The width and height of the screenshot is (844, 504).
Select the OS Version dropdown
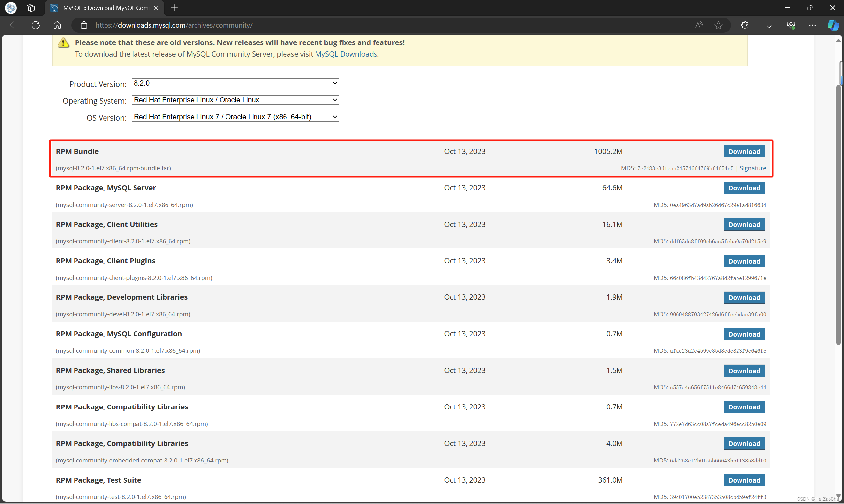click(x=235, y=116)
